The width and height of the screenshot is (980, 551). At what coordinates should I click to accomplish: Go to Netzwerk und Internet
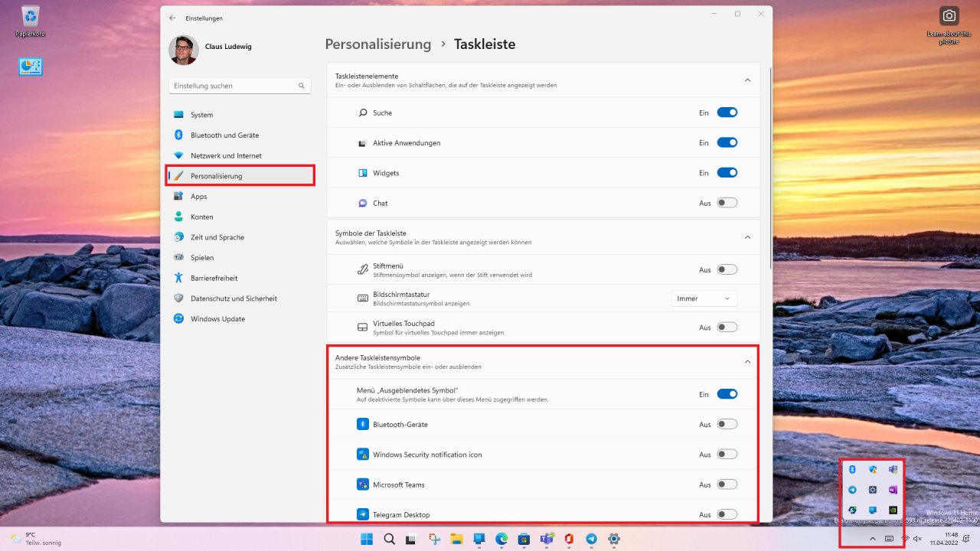(240, 155)
